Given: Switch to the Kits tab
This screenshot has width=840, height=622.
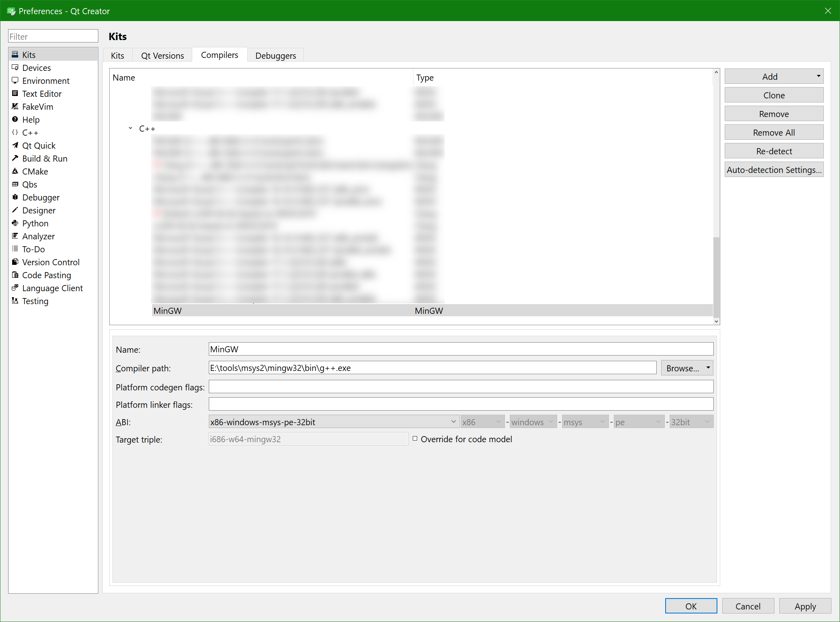Looking at the screenshot, I should (118, 55).
